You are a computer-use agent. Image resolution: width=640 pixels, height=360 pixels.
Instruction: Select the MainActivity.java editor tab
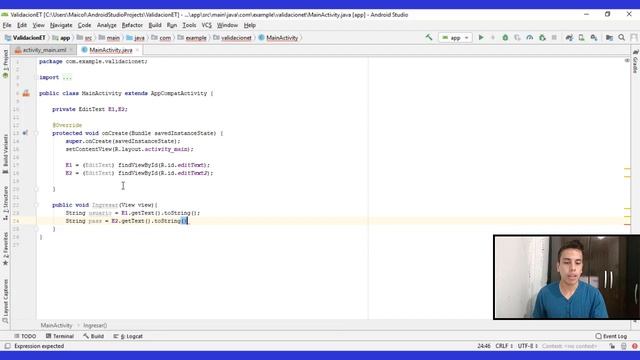pyautogui.click(x=110, y=50)
